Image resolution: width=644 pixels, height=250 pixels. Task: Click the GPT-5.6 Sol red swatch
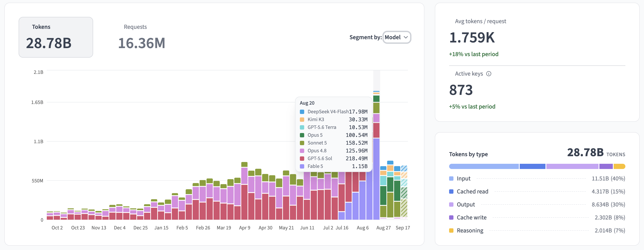(x=302, y=159)
